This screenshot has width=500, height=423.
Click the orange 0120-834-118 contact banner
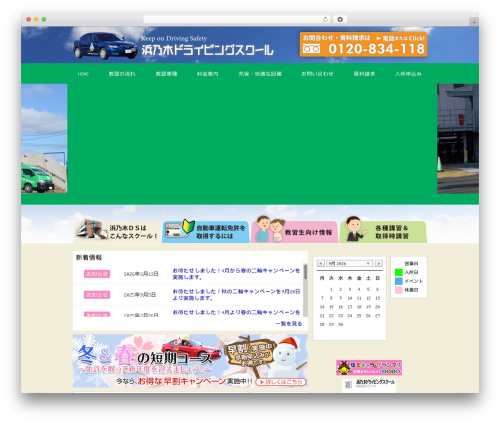[363, 44]
